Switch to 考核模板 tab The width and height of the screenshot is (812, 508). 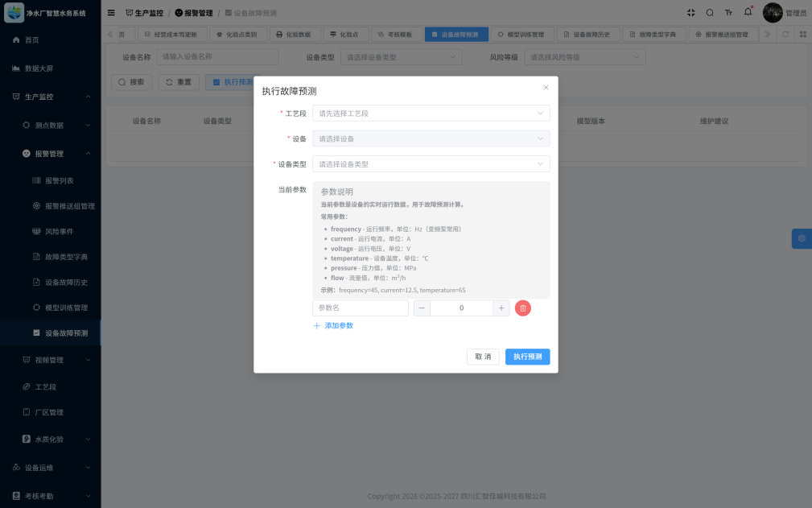(x=396, y=35)
